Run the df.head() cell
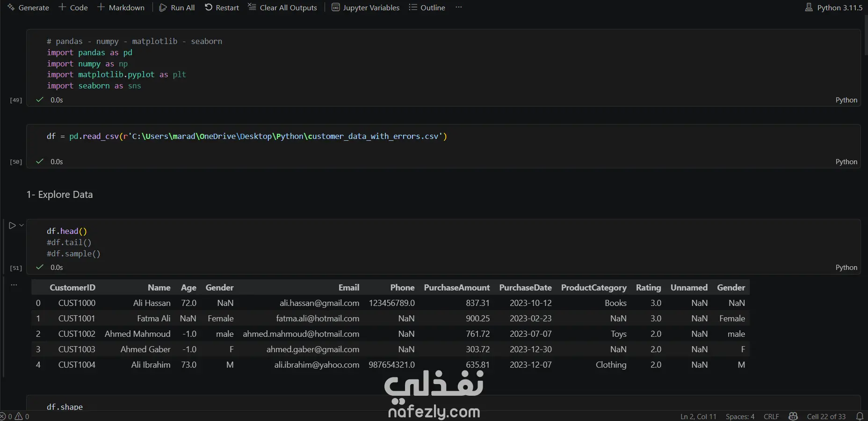 12,225
